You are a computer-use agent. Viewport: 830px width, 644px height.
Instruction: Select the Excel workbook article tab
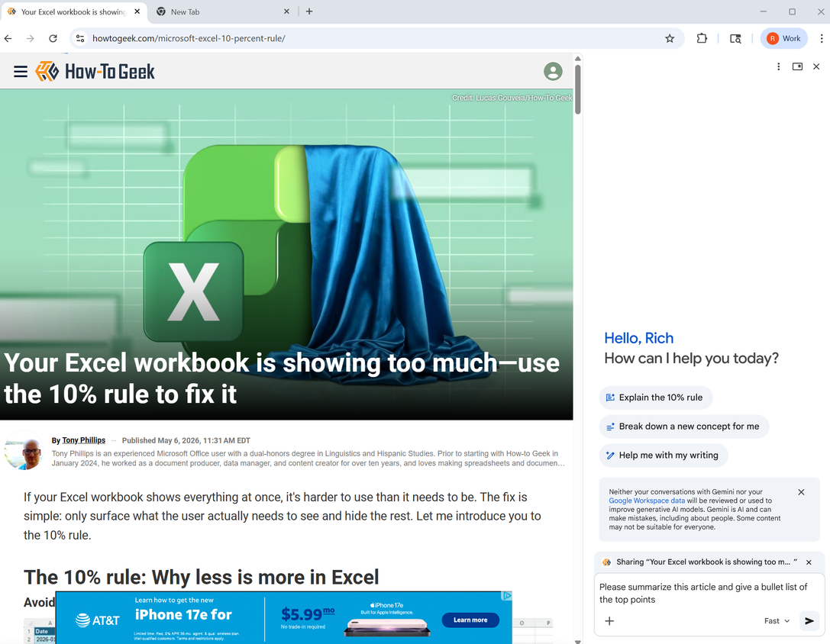pyautogui.click(x=73, y=11)
